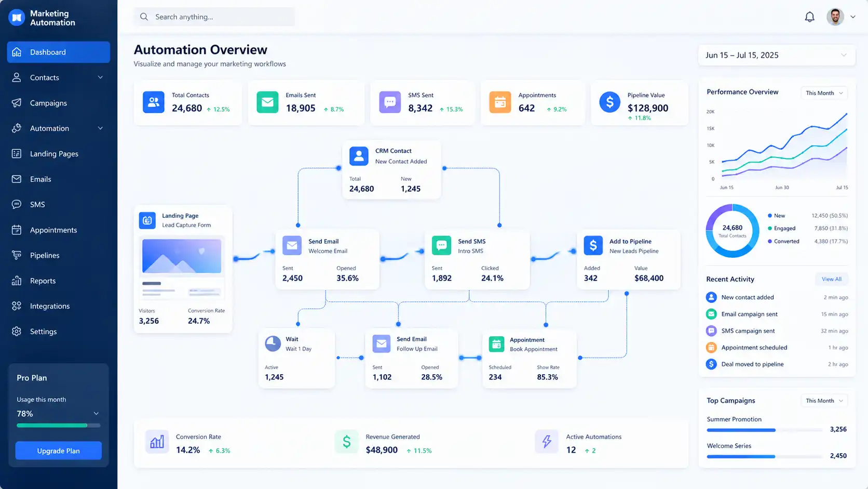Image resolution: width=868 pixels, height=489 pixels.
Task: Click the Book Appointment calendar icon
Action: [497, 344]
